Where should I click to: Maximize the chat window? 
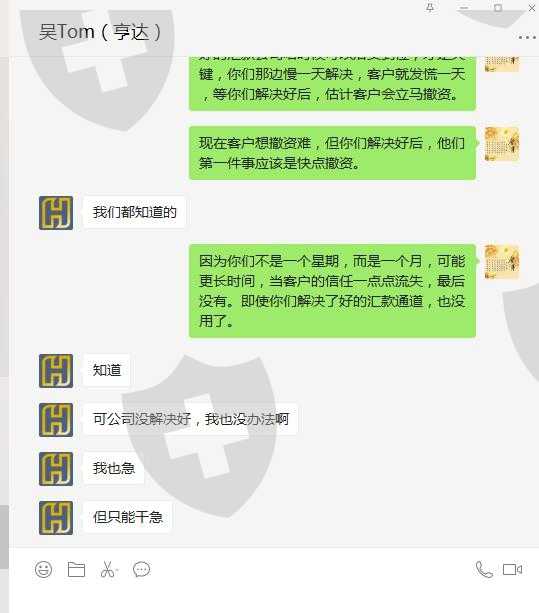(x=498, y=8)
